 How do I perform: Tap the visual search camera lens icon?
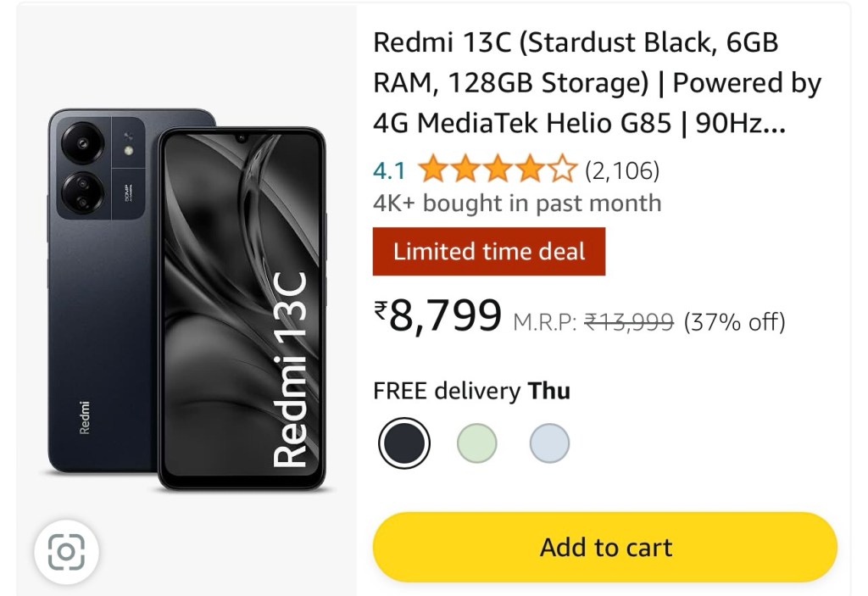66,553
